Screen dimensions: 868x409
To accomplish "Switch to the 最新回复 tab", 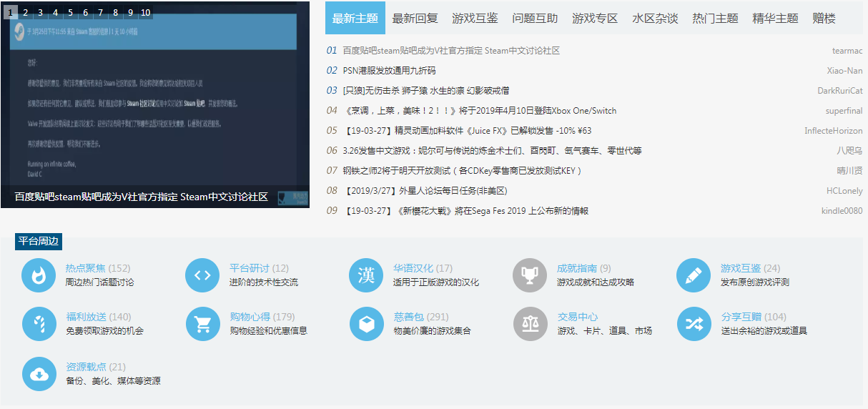I will pyautogui.click(x=415, y=18).
